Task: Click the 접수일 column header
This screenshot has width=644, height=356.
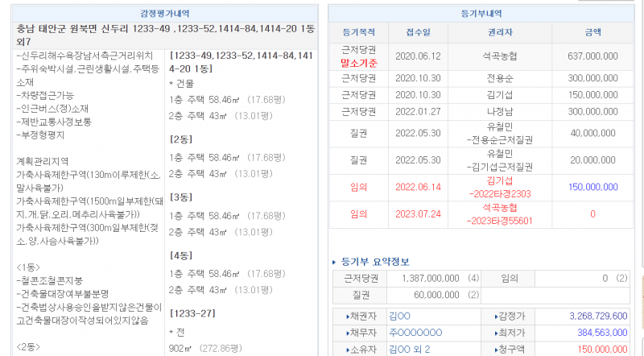Action: click(x=418, y=33)
